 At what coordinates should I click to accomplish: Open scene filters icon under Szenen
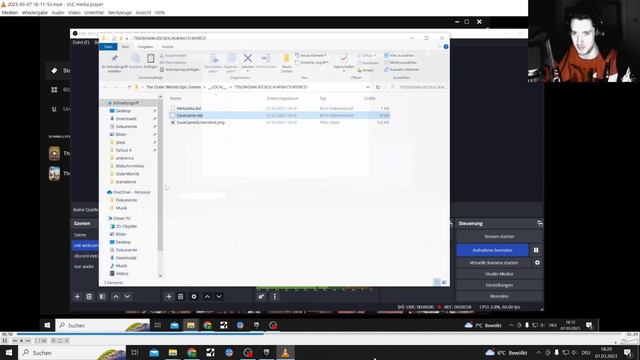pos(102,296)
